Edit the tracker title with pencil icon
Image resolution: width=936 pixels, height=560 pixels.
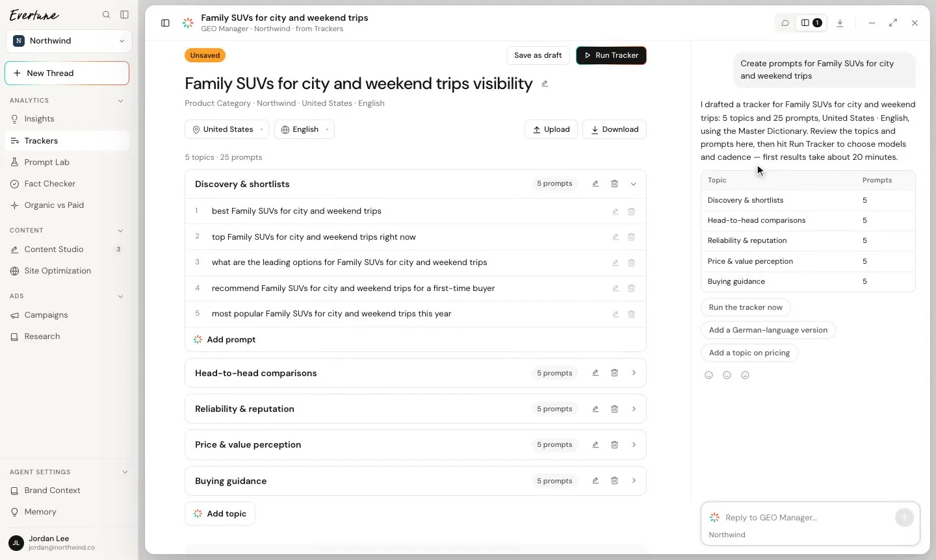(x=545, y=84)
